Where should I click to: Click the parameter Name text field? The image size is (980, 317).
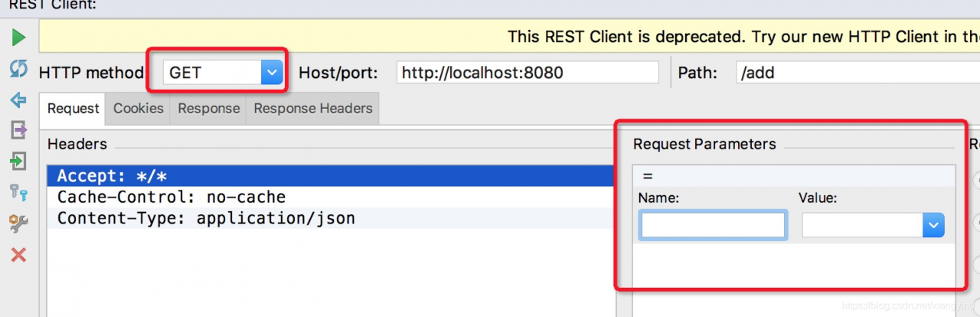pyautogui.click(x=714, y=225)
